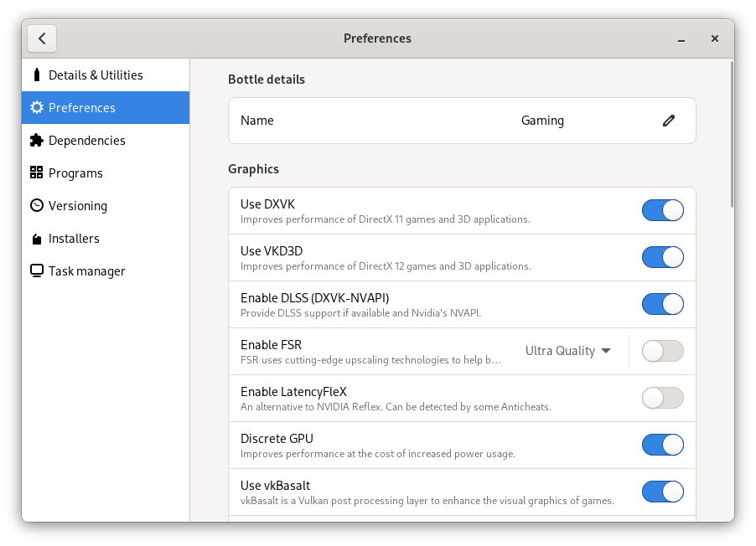
Task: Click the pencil icon to edit the bottle name
Action: (668, 121)
